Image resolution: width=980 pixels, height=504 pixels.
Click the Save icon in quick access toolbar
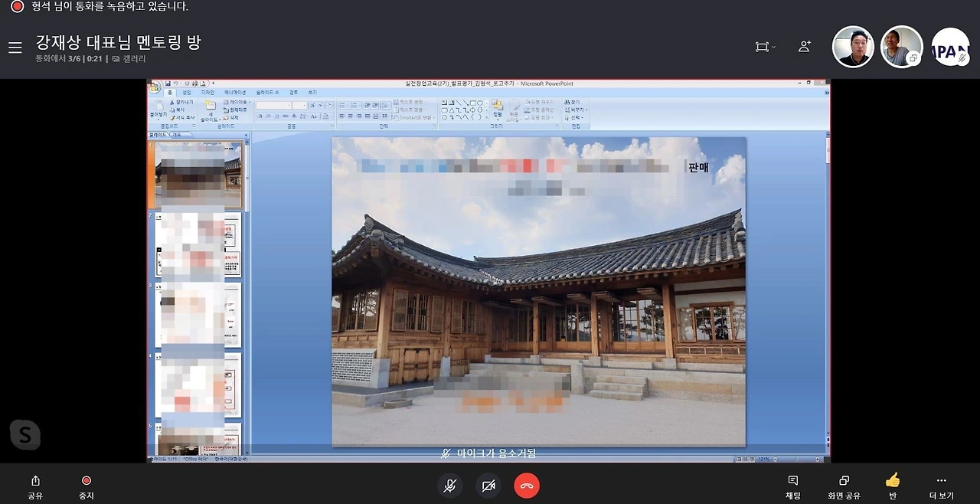168,83
